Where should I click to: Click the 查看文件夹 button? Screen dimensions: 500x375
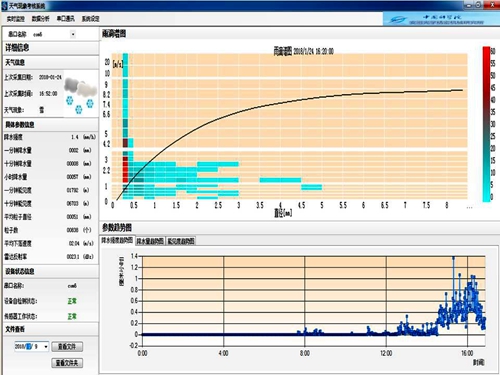pos(67,363)
